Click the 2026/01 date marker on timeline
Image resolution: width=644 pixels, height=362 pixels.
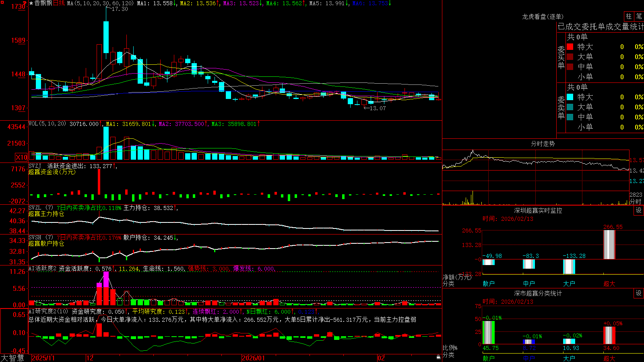254,358
